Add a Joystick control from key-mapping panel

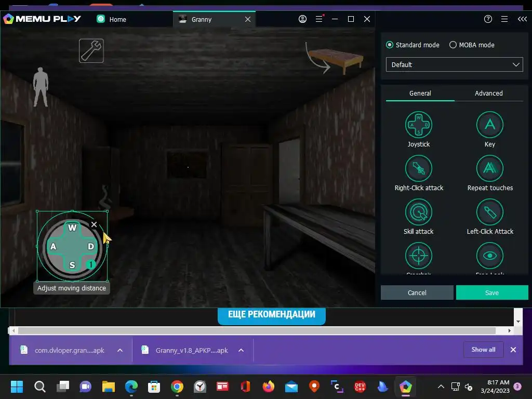click(x=418, y=125)
